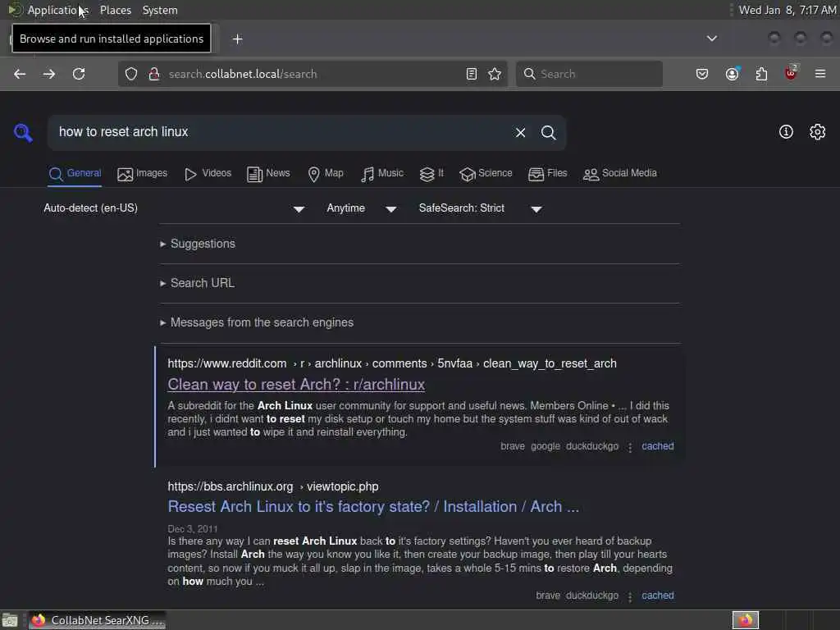Bookmark this page with the star icon
840x630 pixels.
tap(495, 74)
